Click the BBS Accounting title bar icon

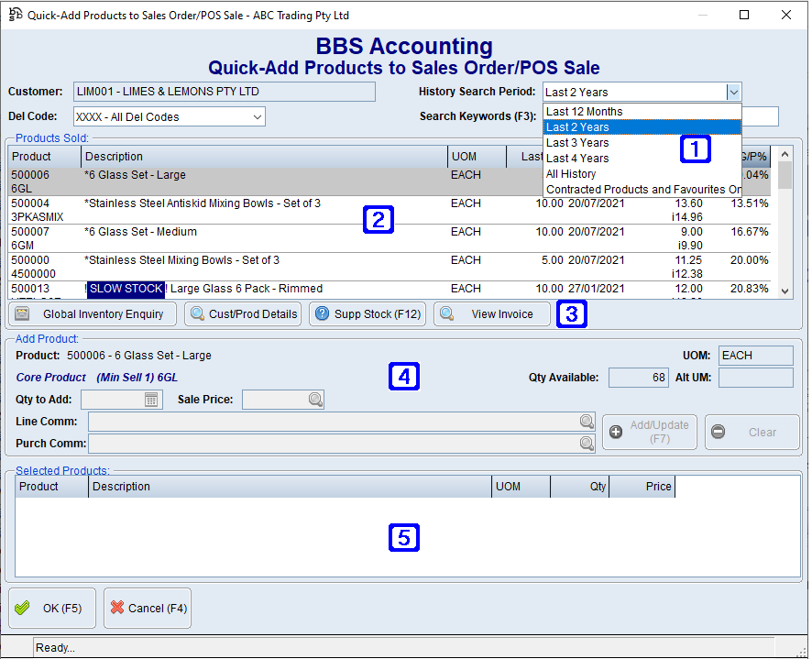click(14, 15)
